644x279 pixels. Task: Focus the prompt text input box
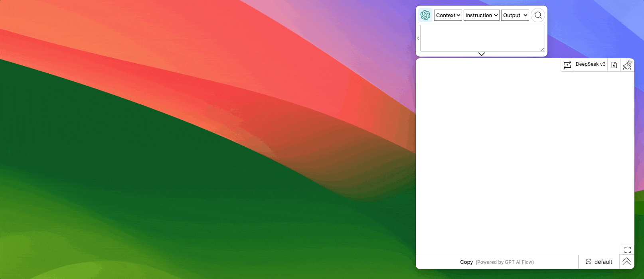[x=483, y=38]
